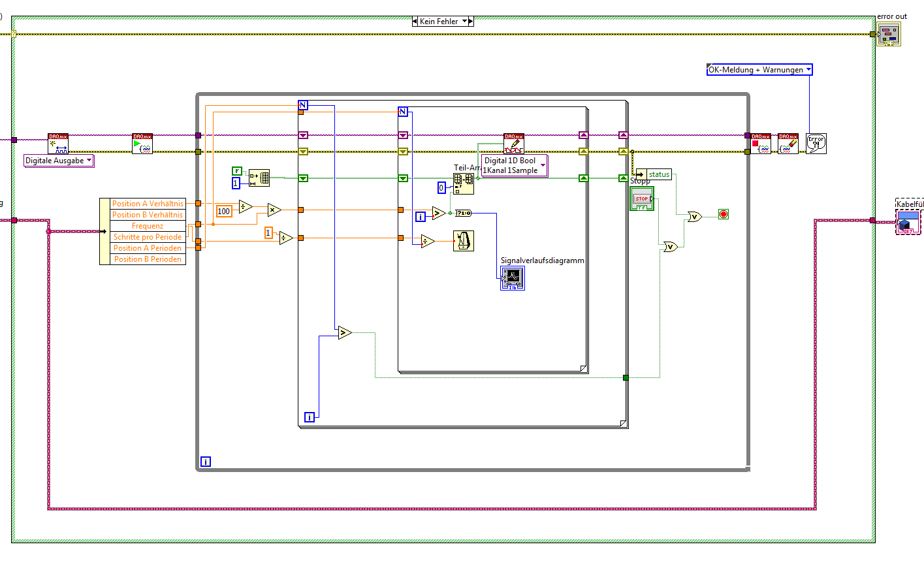Viewport: 924px width, 570px height.
Task: Click the DAQmx Write VI with pencil
Action: pos(514,144)
